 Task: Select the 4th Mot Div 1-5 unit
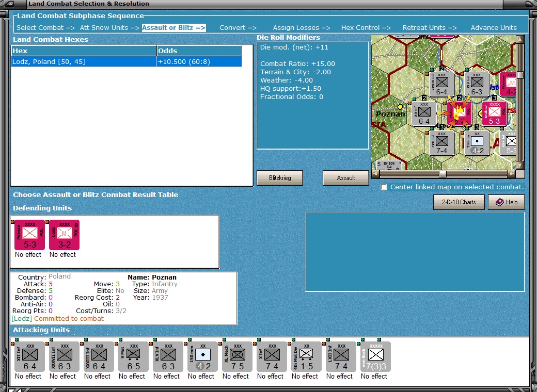pos(307,356)
